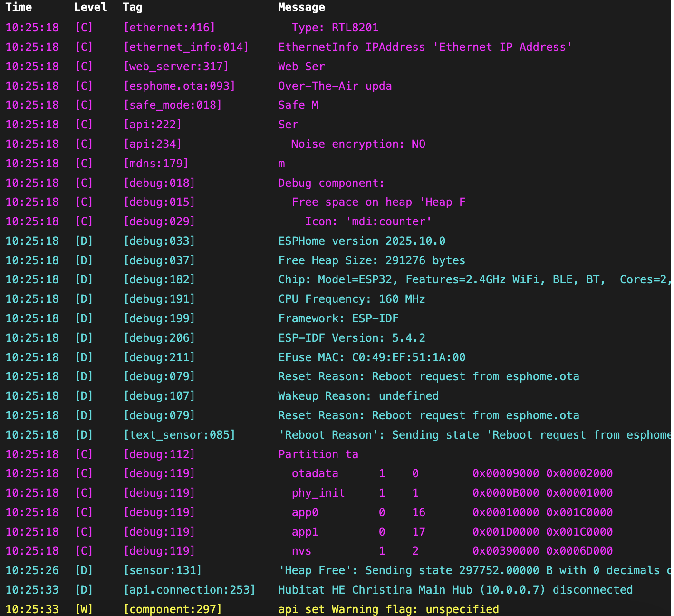This screenshot has height=616, width=674.
Task: Click the 'Type: RTL8201' message
Action: (335, 28)
